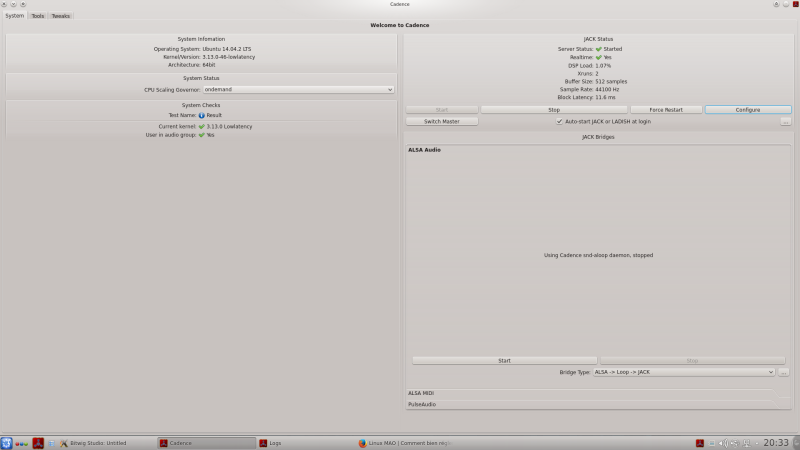The image size is (800, 450).
Task: Click the kernel version '3.13.0-46-lowlatency'
Action: pos(229,57)
